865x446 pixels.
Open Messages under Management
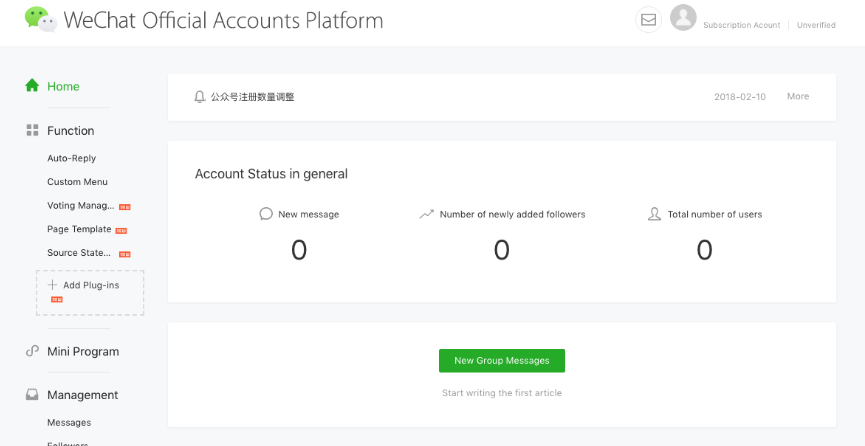pos(69,423)
